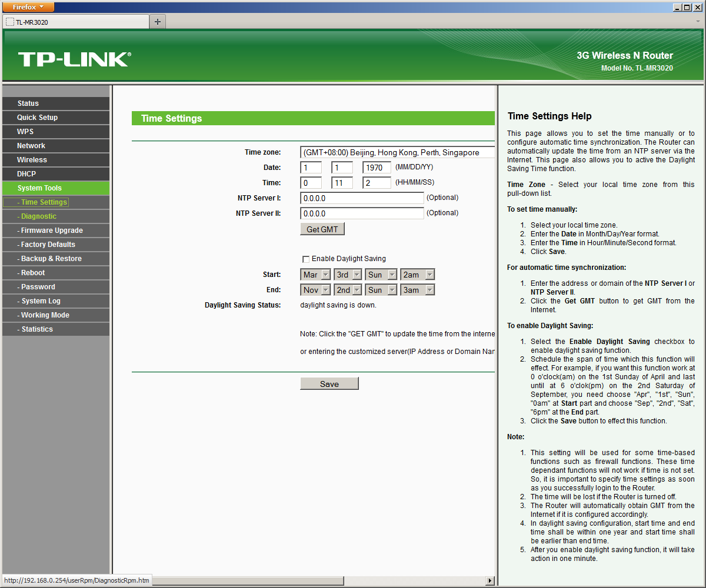The height and width of the screenshot is (588, 706).
Task: Open the Network sidebar section
Action: click(x=56, y=146)
